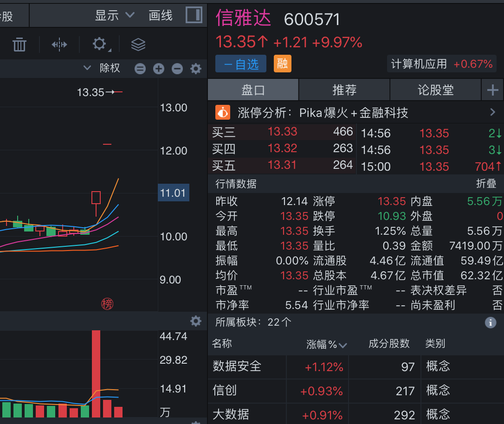
Task: Open the 显示 dropdown menu
Action: (115, 15)
